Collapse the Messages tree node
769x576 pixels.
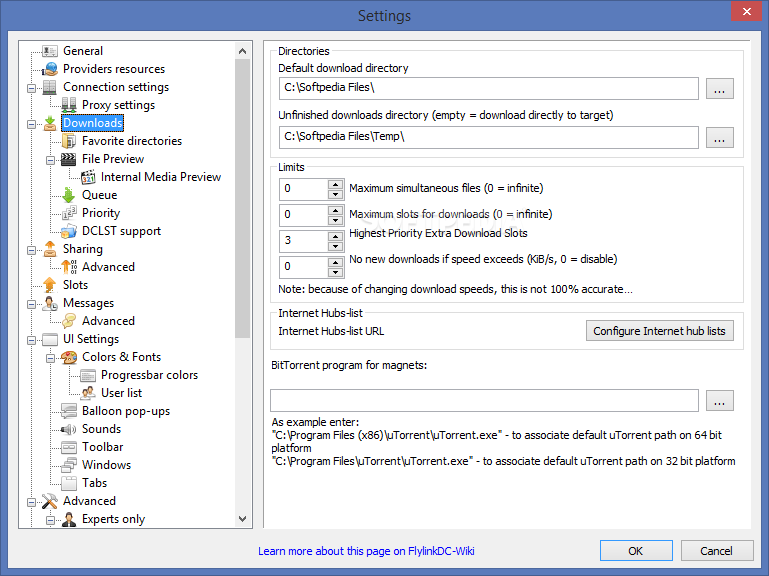pyautogui.click(x=31, y=304)
